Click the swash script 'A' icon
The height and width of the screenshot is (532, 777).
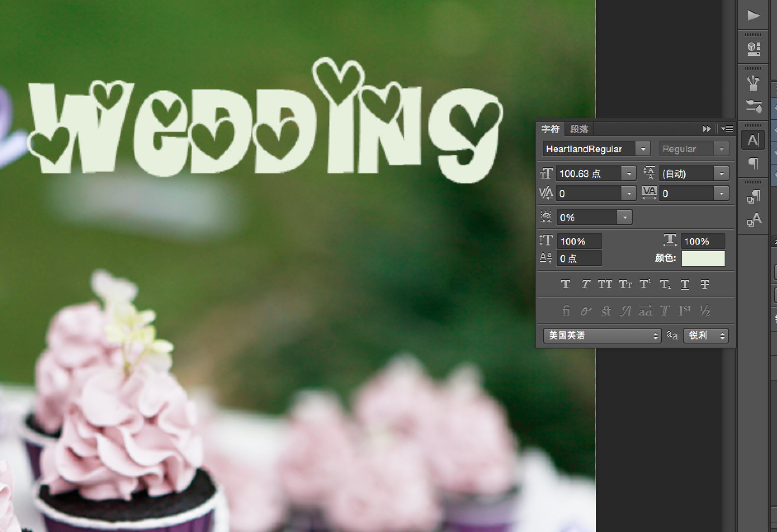(x=626, y=311)
